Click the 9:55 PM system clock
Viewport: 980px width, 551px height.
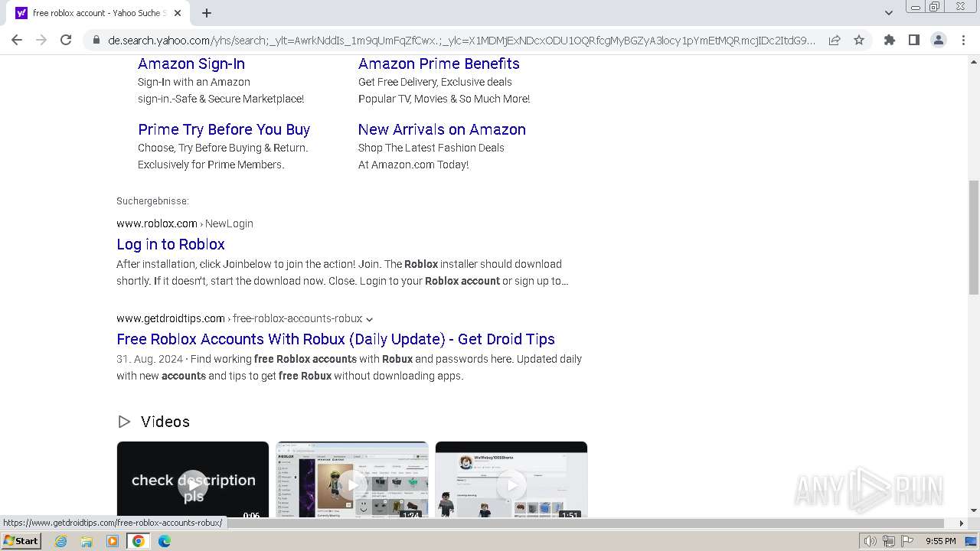click(x=940, y=541)
